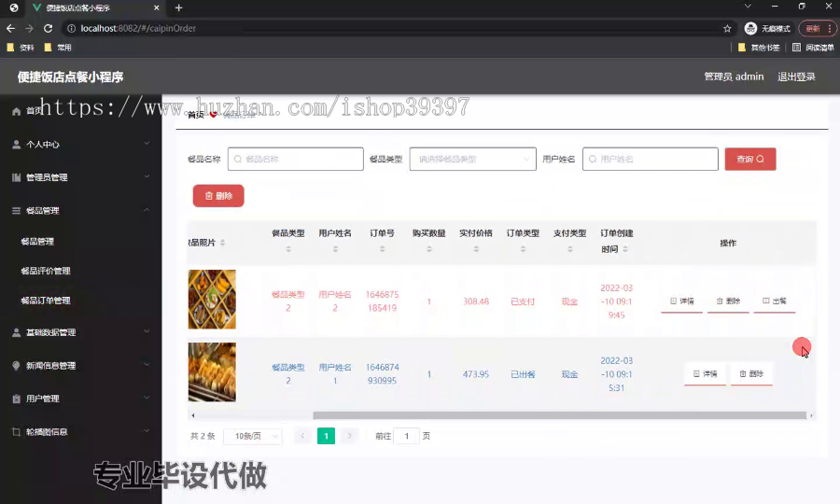Open a new browser tab with plus icon
Screen dimensions: 840x504
[179, 7]
